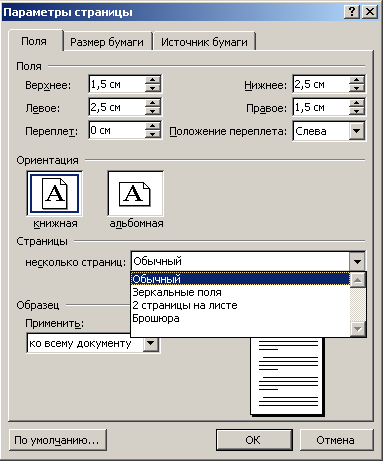Increase the Нижнее margin value

[357, 80]
